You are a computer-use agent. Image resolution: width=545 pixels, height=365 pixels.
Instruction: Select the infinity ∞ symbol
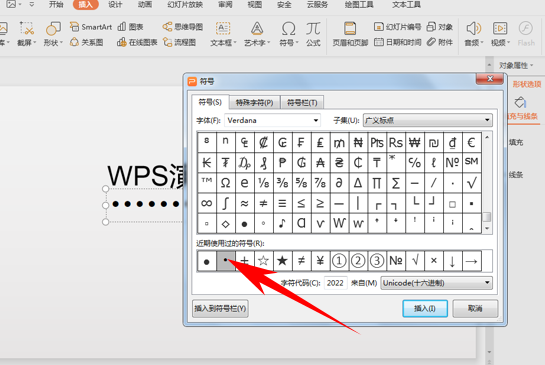tap(207, 203)
